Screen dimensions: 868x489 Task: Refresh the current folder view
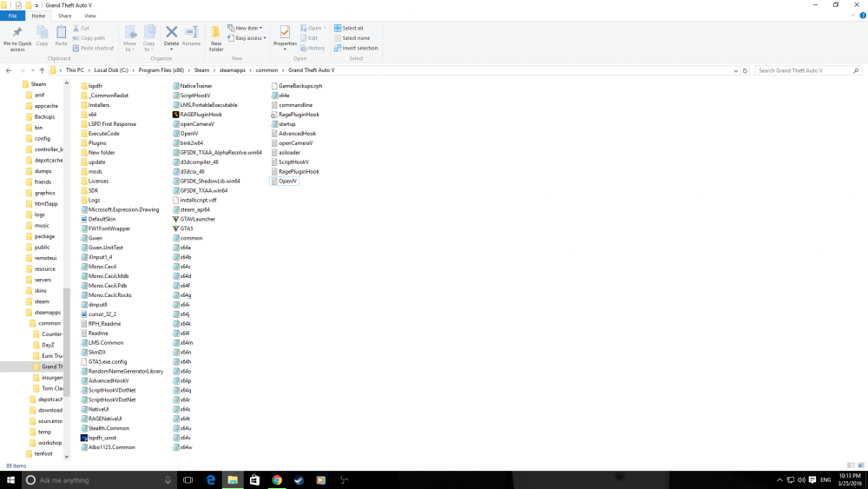pos(745,70)
